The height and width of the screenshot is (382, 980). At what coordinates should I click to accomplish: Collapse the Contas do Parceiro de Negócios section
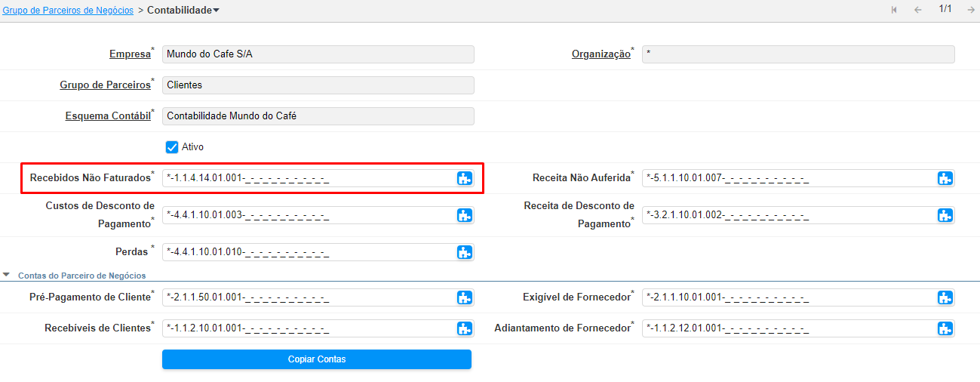(7, 276)
